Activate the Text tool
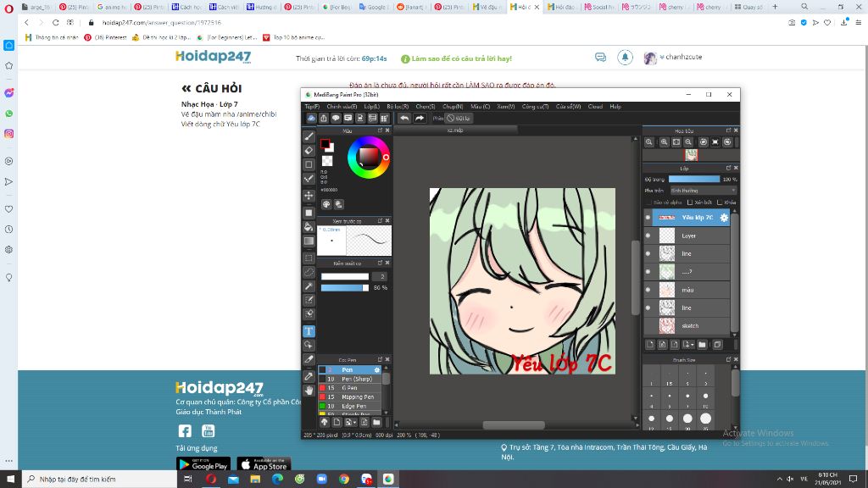This screenshot has width=868, height=488. pos(309,331)
